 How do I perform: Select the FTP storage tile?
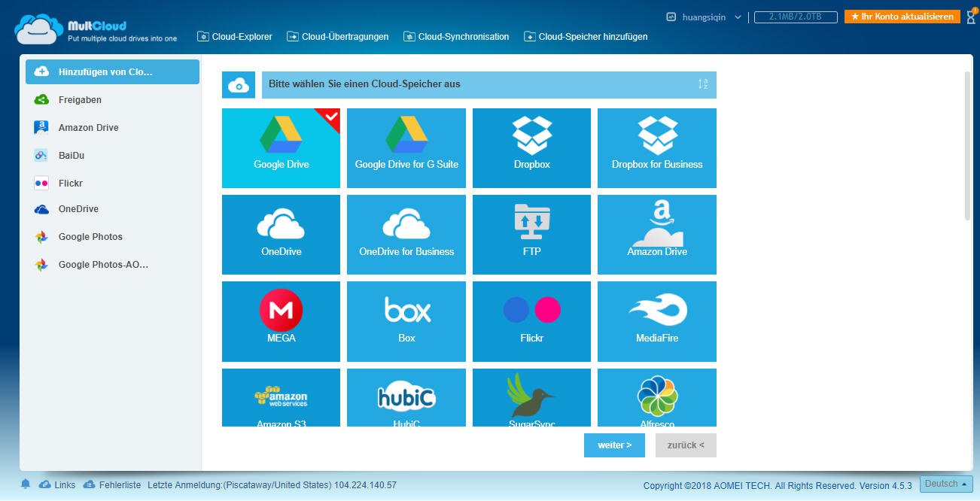click(531, 235)
